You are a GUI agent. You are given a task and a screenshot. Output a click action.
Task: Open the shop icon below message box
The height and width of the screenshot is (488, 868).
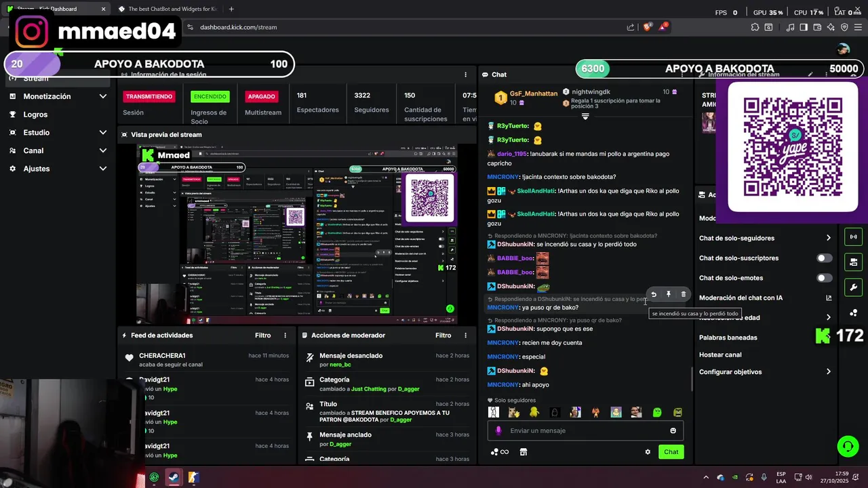click(523, 452)
